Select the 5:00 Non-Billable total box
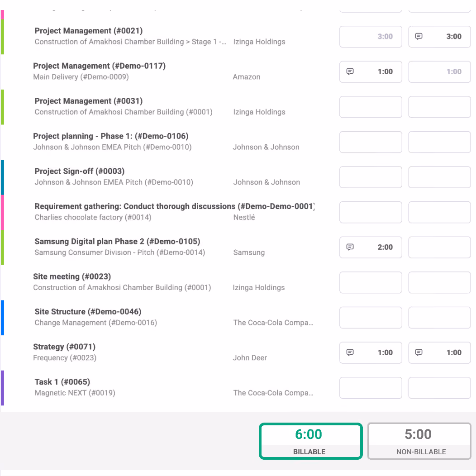This screenshot has height=476, width=476. click(x=419, y=441)
